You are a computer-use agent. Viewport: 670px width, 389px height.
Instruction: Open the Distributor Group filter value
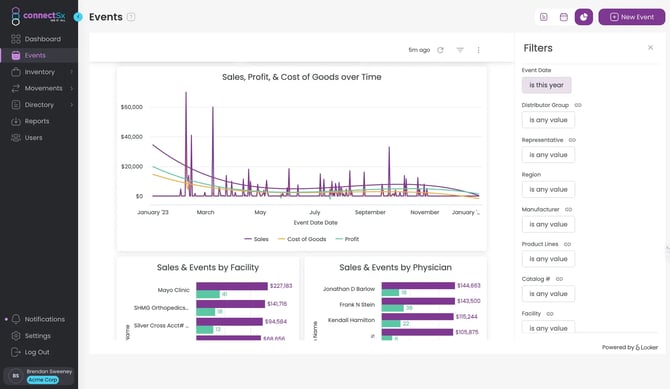548,120
